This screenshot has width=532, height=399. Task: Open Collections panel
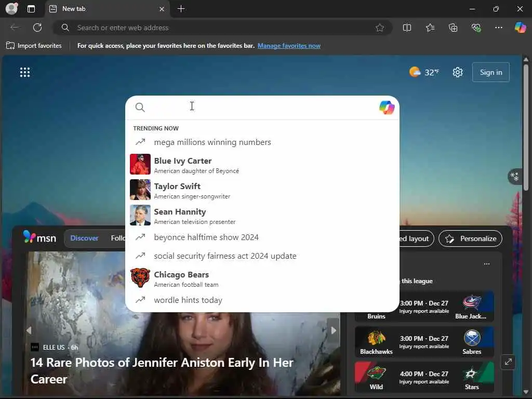[x=453, y=28]
